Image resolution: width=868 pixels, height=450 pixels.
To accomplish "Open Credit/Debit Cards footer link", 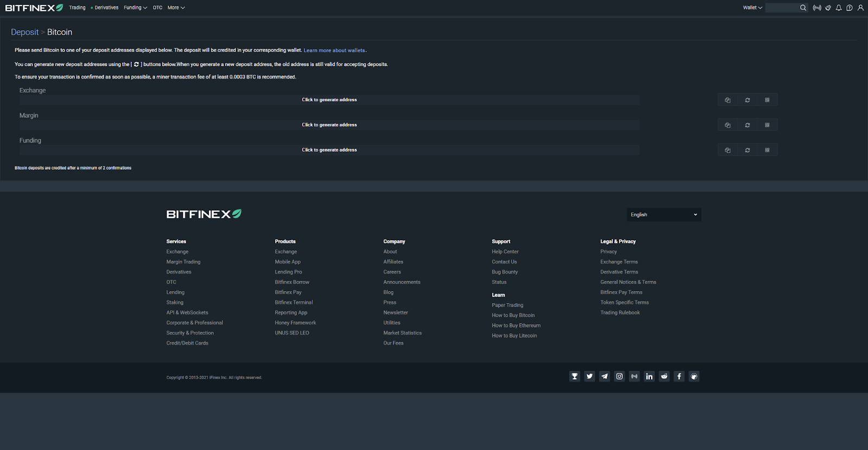I will [x=187, y=343].
